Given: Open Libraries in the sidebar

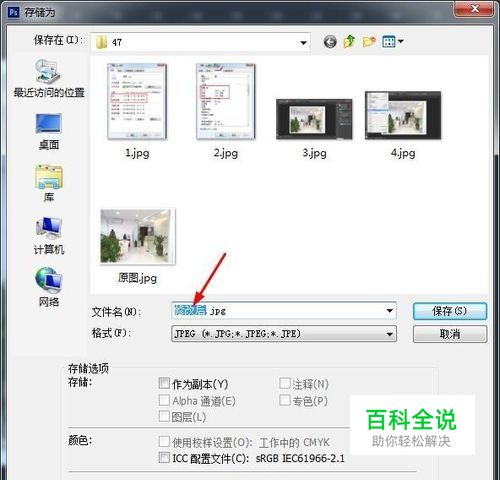Looking at the screenshot, I should pyautogui.click(x=49, y=183).
